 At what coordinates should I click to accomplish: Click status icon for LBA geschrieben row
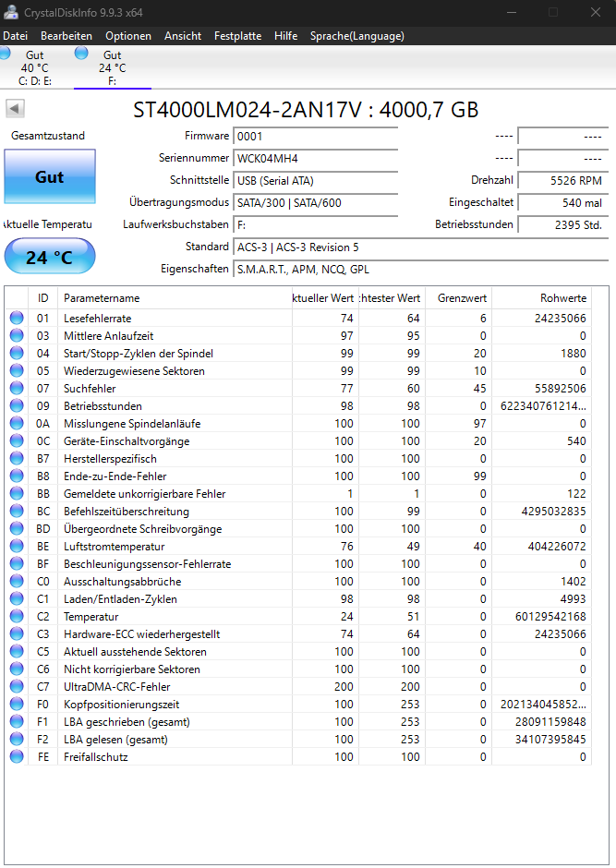pyautogui.click(x=17, y=721)
